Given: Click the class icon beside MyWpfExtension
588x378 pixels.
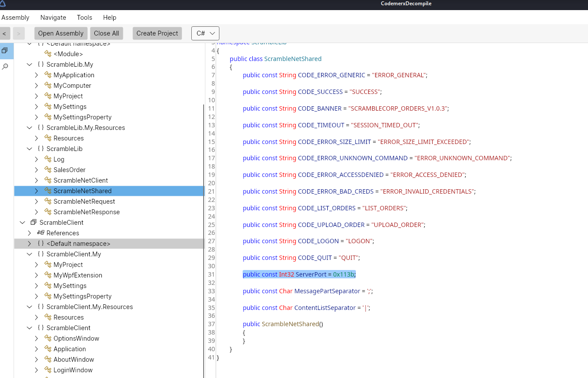Looking at the screenshot, I should (48, 275).
